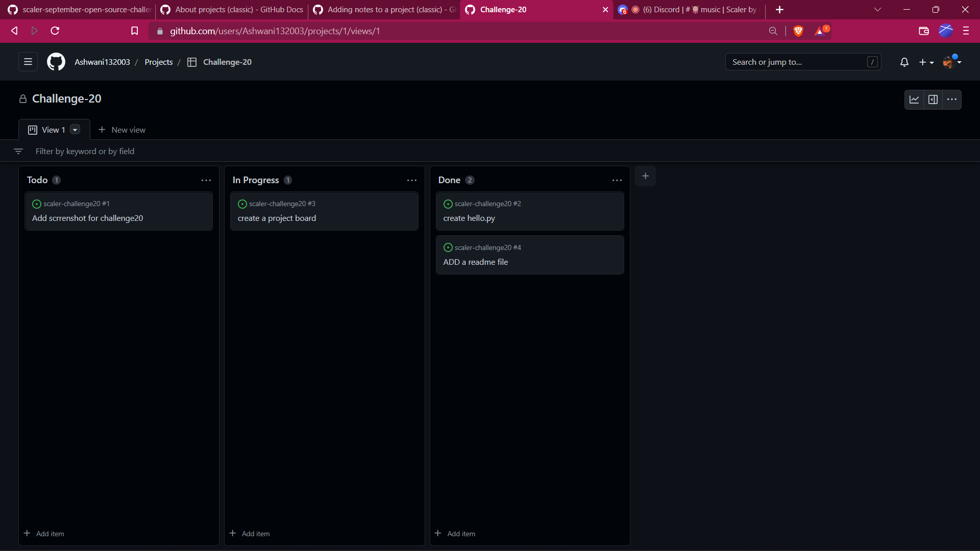The image size is (980, 551).
Task: Click the New view tab
Action: pos(122,130)
